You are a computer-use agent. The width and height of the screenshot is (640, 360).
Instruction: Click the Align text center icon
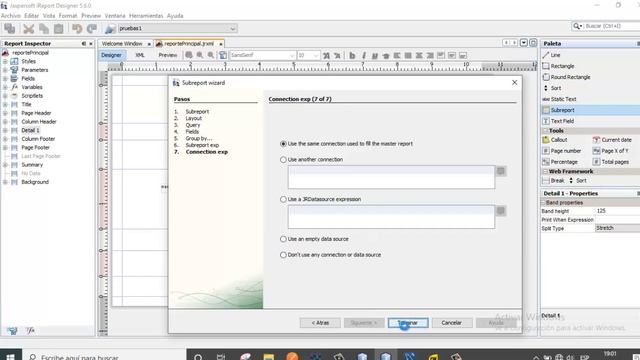pyautogui.click(x=419, y=56)
